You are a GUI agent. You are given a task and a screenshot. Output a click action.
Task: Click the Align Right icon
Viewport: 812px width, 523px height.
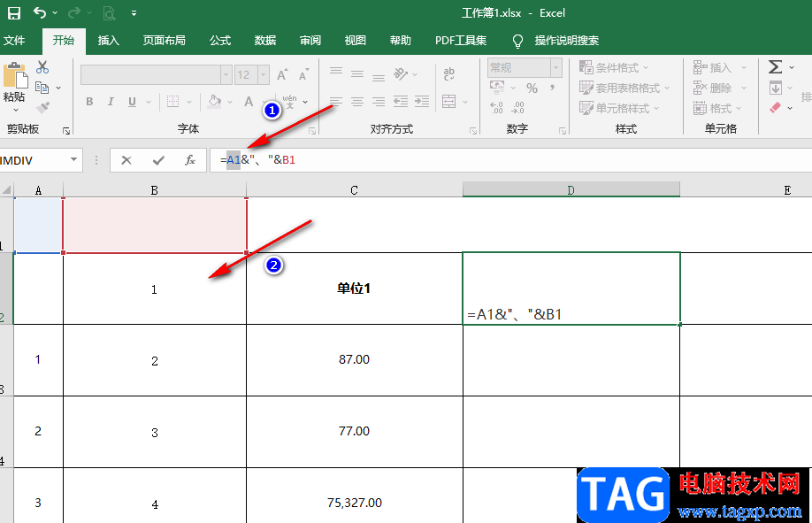coord(379,102)
